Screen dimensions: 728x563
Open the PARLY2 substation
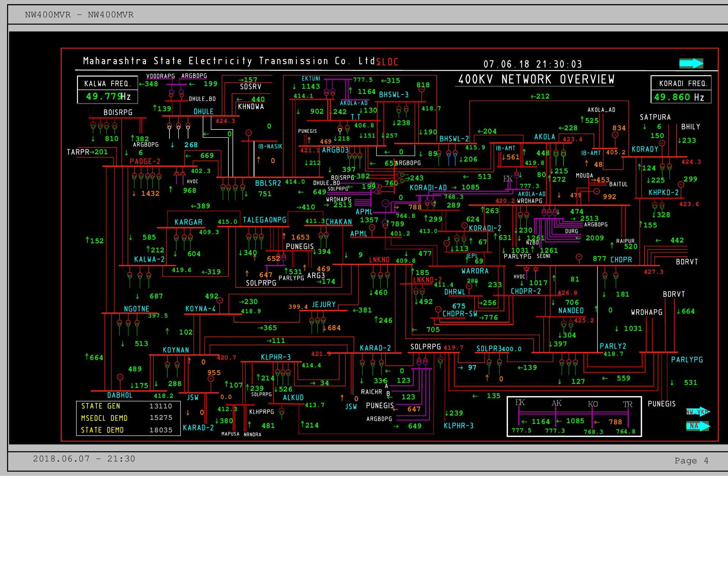pyautogui.click(x=613, y=346)
